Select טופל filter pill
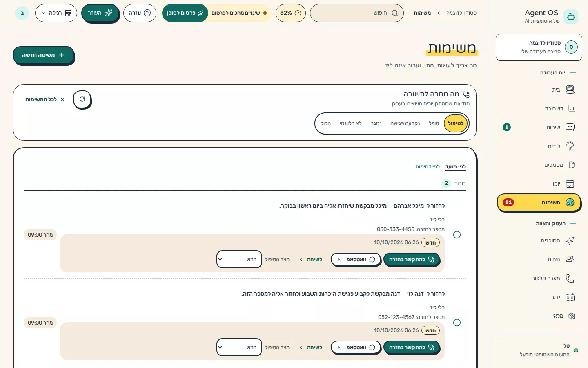This screenshot has height=368, width=588. coord(434,123)
